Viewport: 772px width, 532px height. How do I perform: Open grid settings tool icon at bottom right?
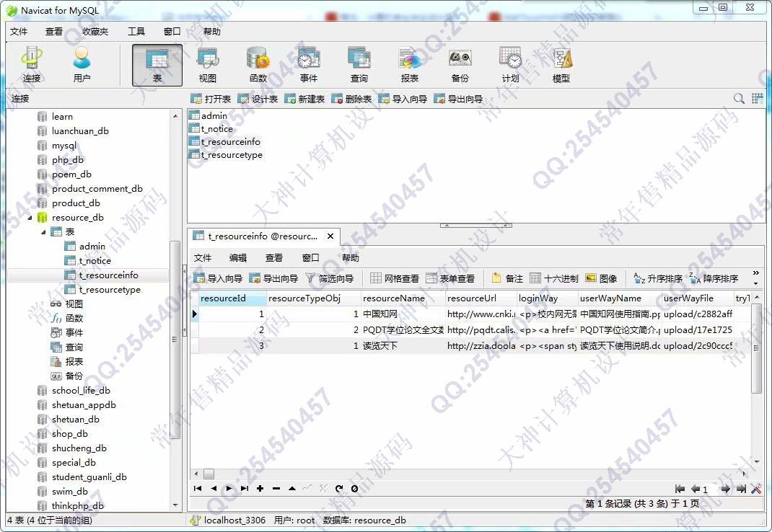[757, 489]
